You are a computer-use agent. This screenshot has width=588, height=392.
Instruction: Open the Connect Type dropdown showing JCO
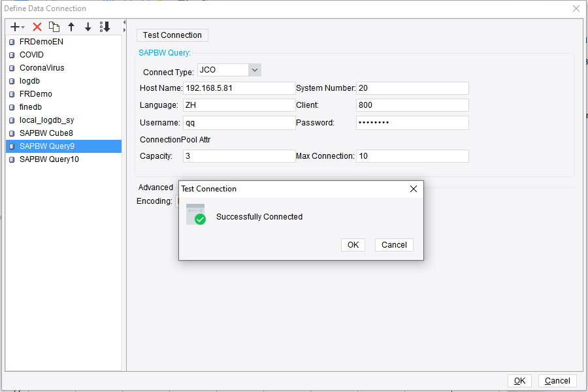pyautogui.click(x=254, y=69)
